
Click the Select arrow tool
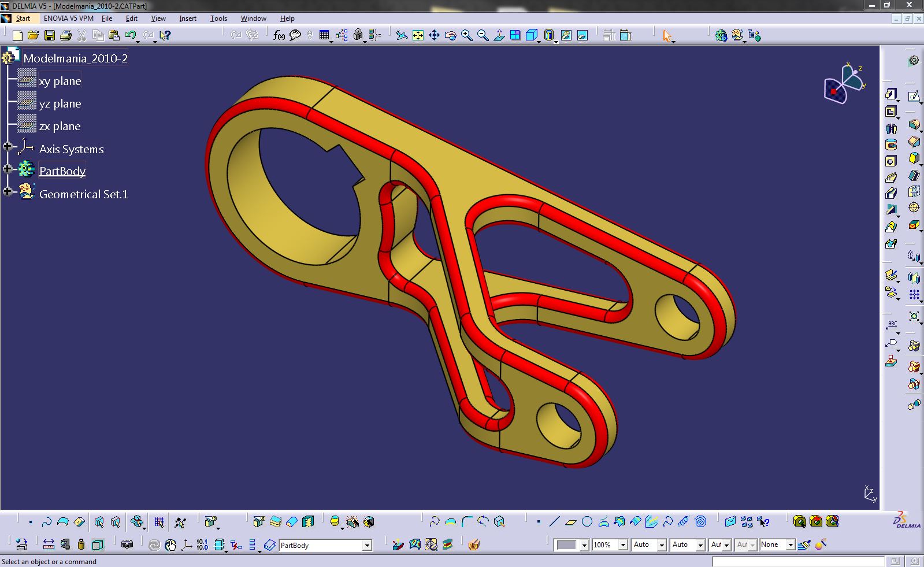click(667, 35)
